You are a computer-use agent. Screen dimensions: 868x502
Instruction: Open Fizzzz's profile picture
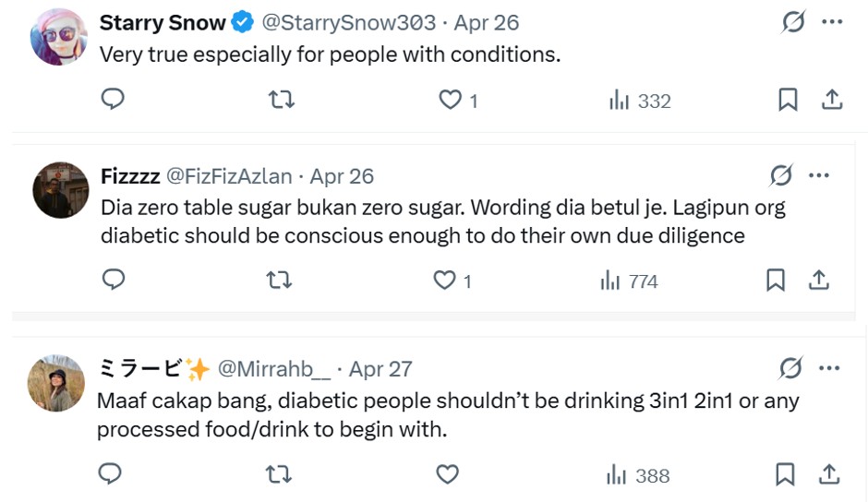pos(60,190)
